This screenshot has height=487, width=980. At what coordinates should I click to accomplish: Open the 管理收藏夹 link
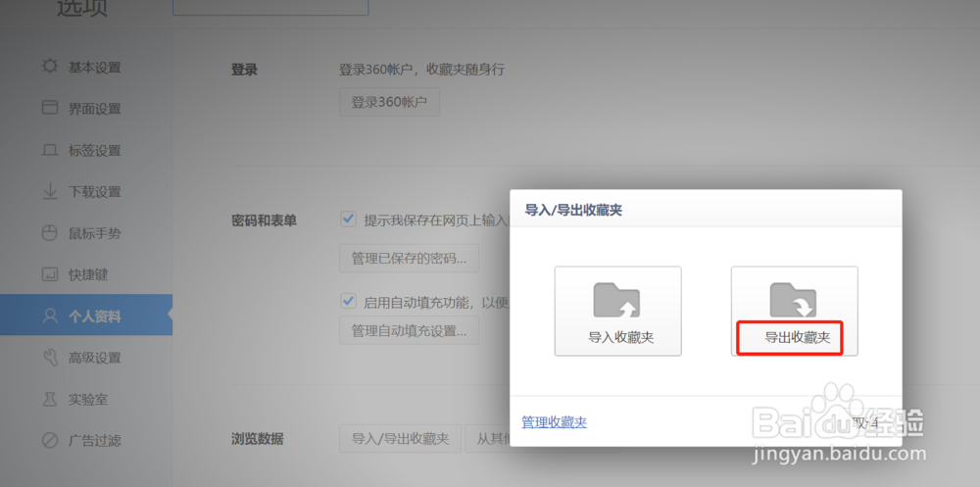(x=555, y=422)
